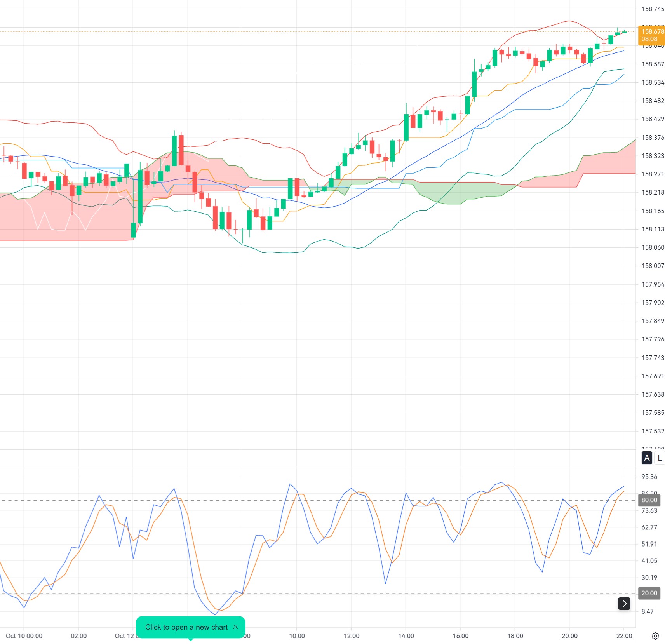665x644 pixels.
Task: Click the 95.36 oscillator axis label
Action: pyautogui.click(x=649, y=477)
